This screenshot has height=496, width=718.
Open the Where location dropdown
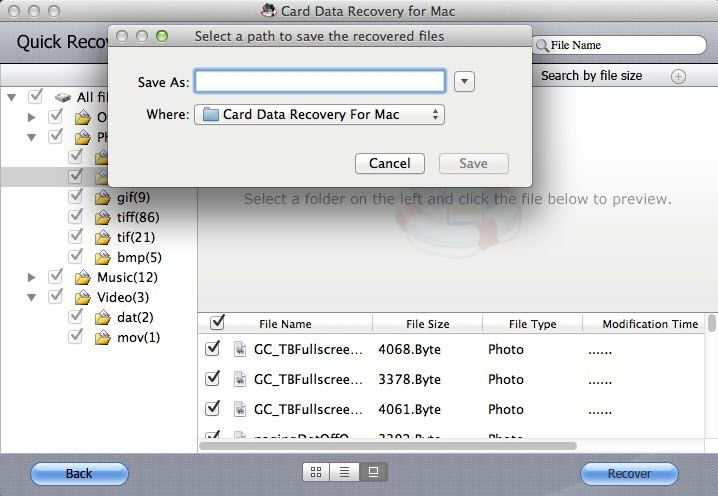pyautogui.click(x=320, y=115)
